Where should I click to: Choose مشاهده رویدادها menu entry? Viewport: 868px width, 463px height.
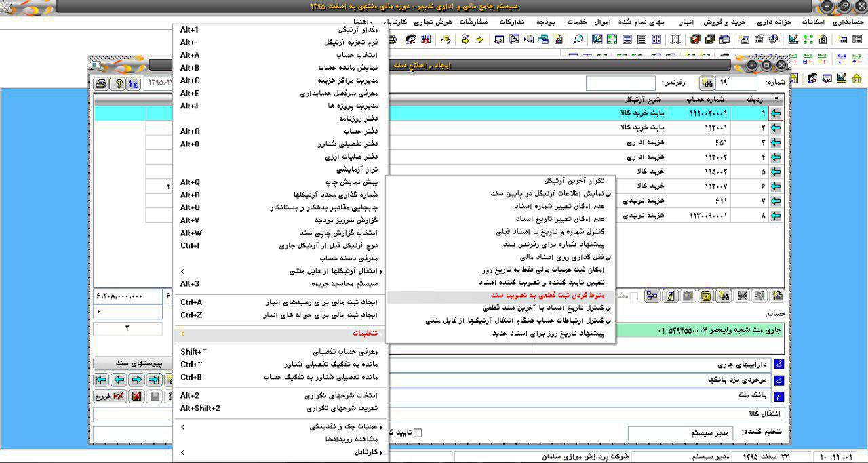point(280,439)
